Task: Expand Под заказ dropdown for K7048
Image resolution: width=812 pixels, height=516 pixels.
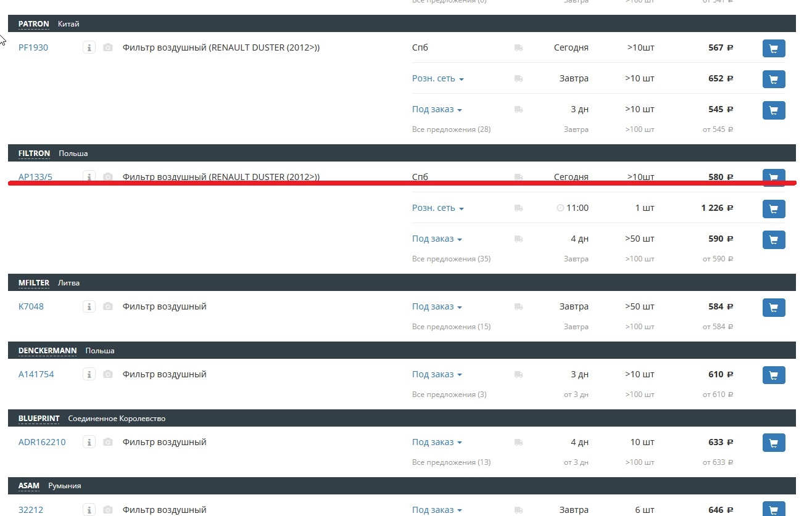Action: pos(437,306)
